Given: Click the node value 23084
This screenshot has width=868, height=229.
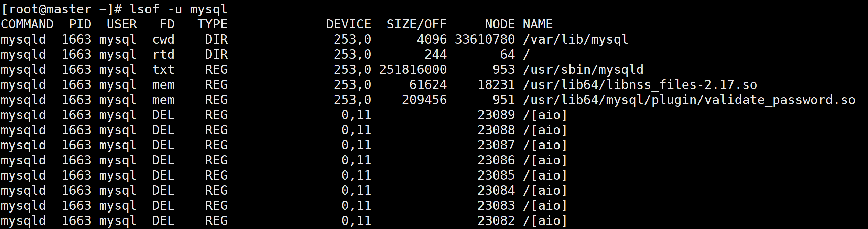Looking at the screenshot, I should [496, 191].
